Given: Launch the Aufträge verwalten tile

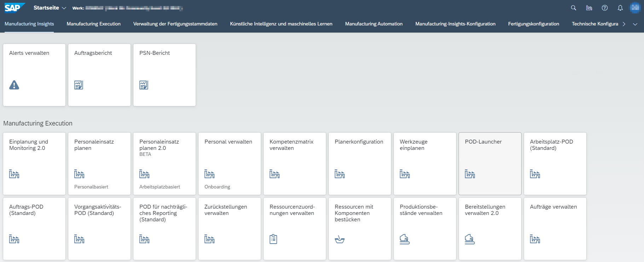Looking at the screenshot, I should 555,228.
